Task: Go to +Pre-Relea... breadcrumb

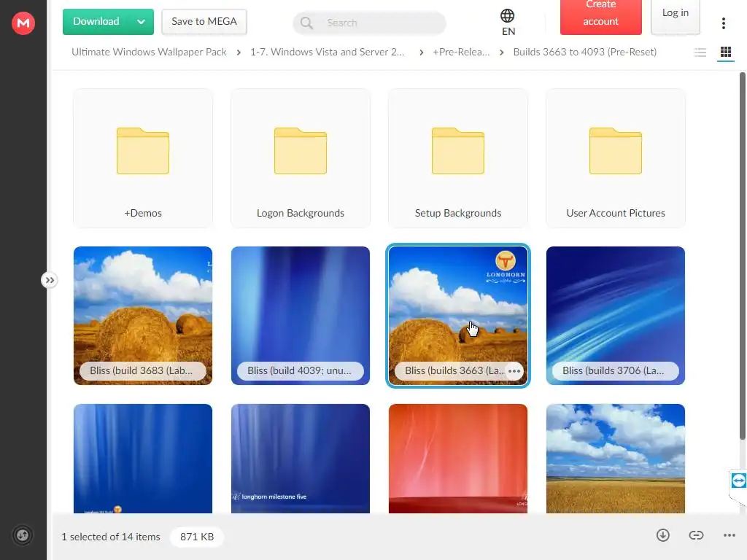Action: [461, 52]
